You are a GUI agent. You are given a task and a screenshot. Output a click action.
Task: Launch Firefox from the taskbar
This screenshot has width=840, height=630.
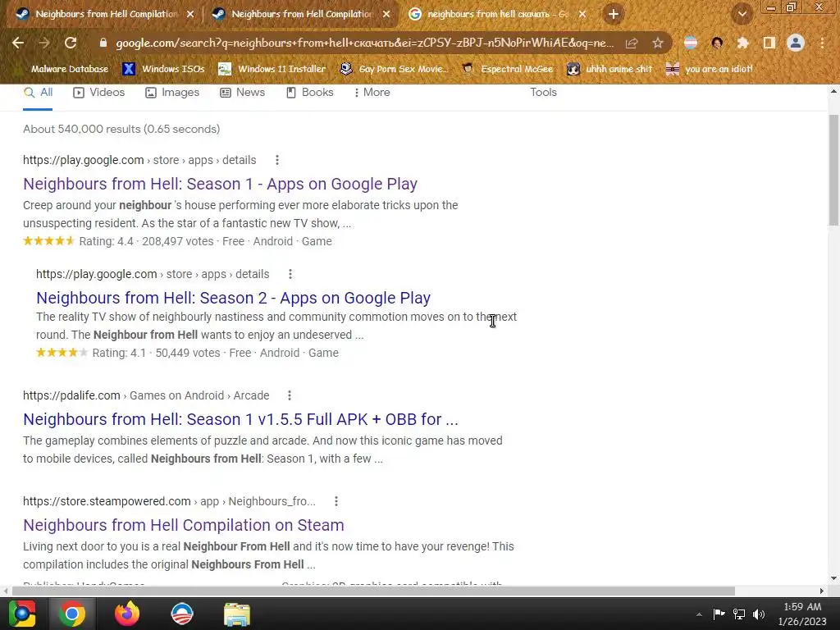[127, 614]
